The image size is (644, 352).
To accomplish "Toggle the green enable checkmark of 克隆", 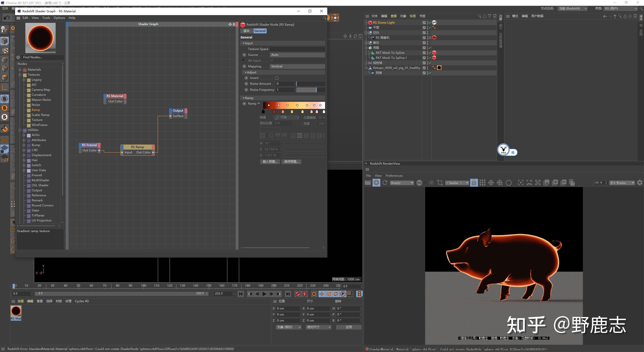I will (x=430, y=48).
